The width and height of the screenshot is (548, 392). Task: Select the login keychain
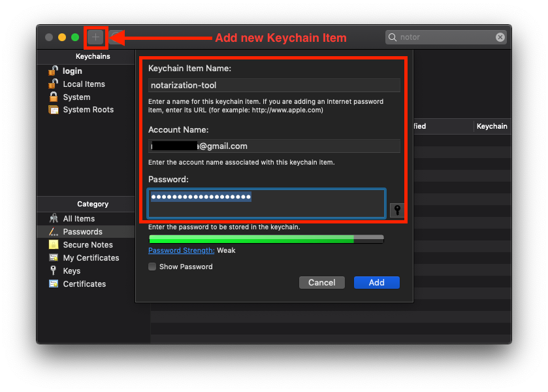coord(72,71)
